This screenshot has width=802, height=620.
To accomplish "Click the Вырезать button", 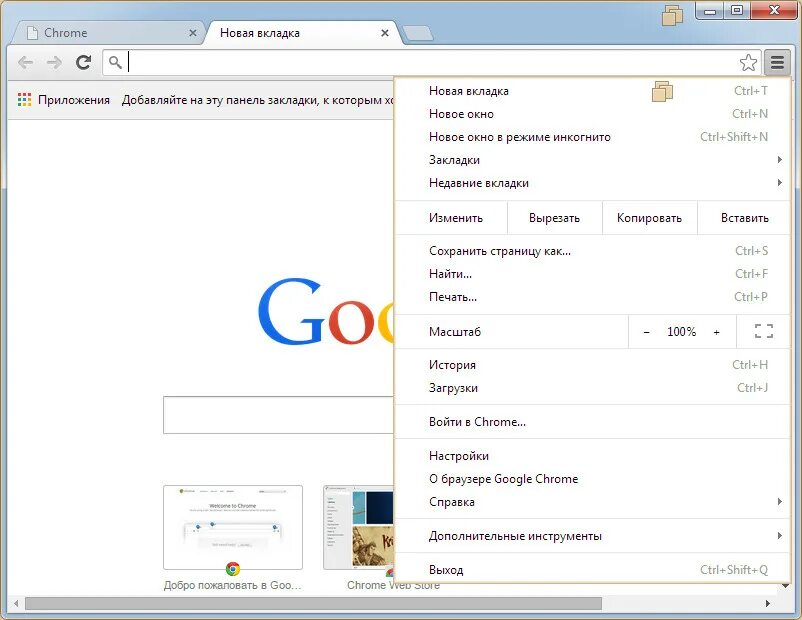I will click(554, 218).
